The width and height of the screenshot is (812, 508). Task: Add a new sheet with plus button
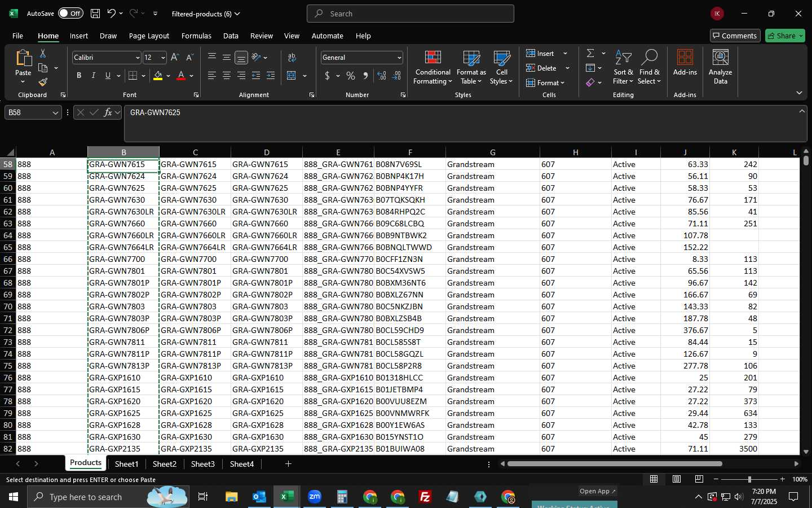point(288,464)
